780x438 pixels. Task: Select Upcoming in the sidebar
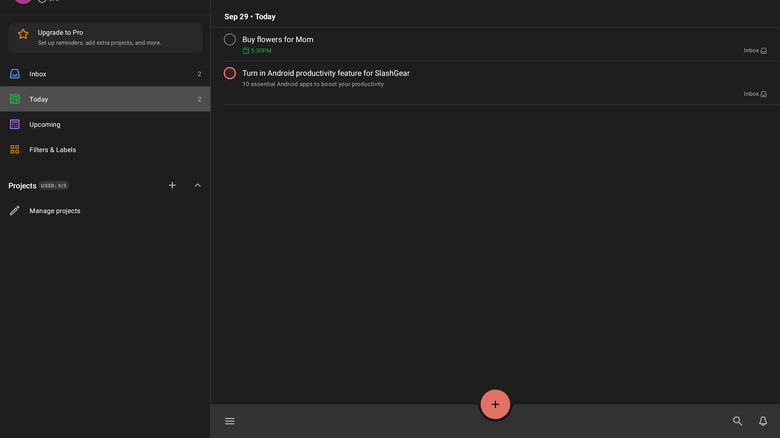pyautogui.click(x=45, y=124)
